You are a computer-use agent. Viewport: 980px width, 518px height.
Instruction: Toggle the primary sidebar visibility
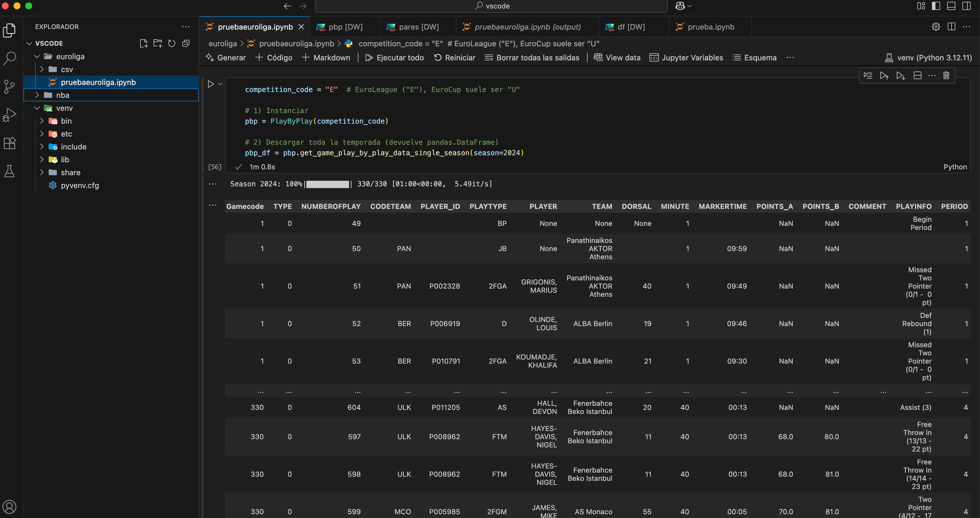936,6
